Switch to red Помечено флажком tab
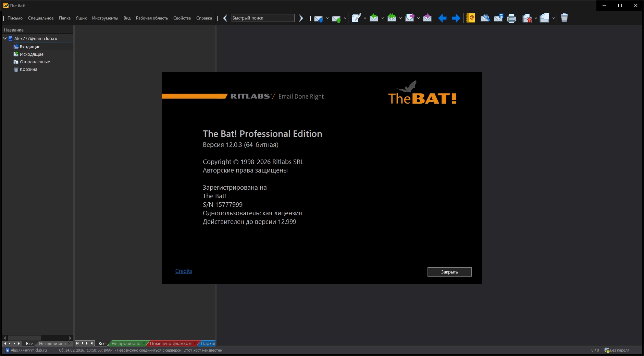644x356 pixels. 171,343
